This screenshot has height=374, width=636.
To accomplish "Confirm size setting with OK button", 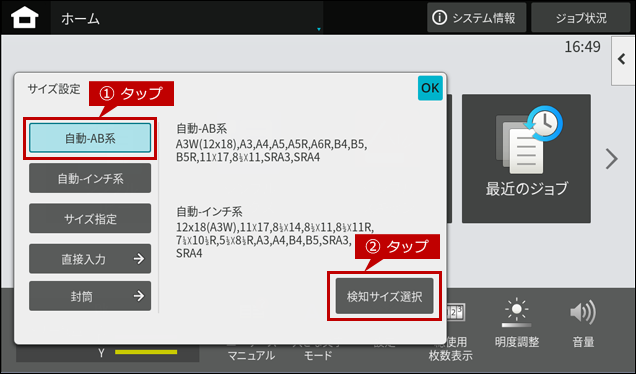I will [x=430, y=88].
